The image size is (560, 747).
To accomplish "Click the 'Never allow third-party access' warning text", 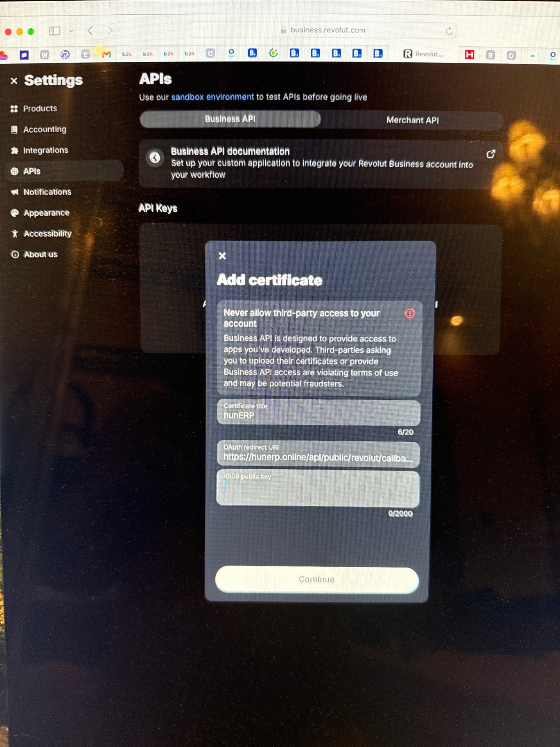I will (302, 318).
